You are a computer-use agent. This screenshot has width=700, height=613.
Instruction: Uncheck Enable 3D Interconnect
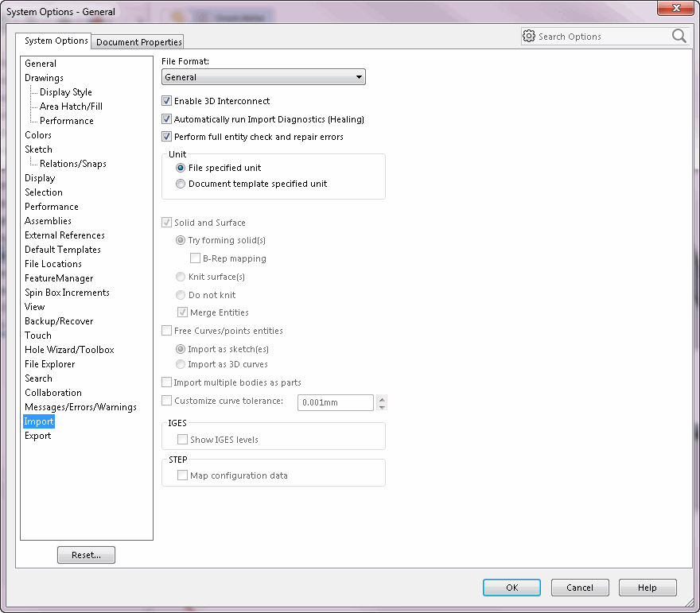[167, 101]
